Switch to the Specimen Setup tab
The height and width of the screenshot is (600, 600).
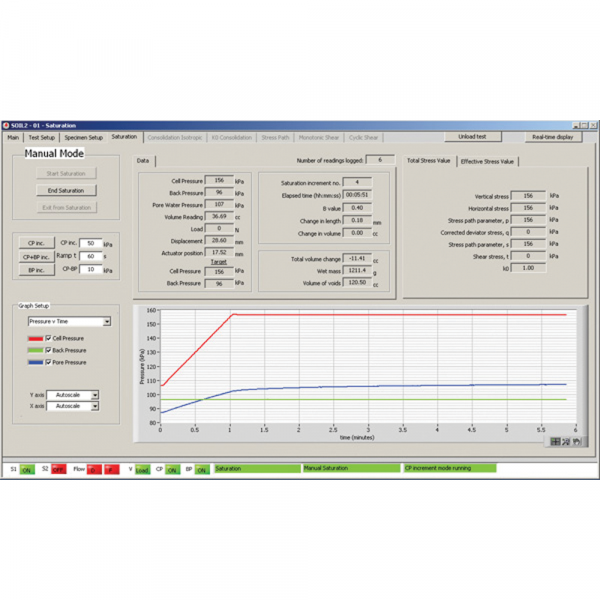point(83,137)
